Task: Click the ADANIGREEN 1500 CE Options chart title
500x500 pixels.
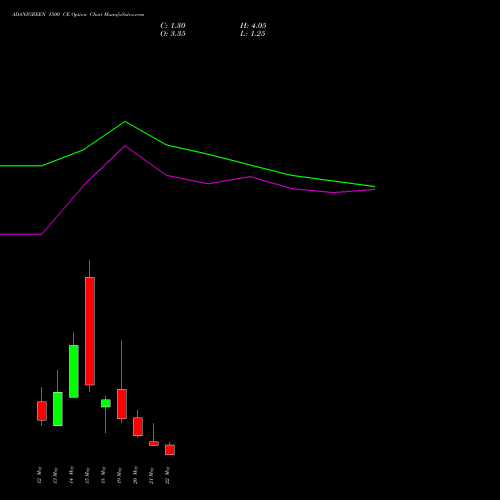Action: click(78, 15)
